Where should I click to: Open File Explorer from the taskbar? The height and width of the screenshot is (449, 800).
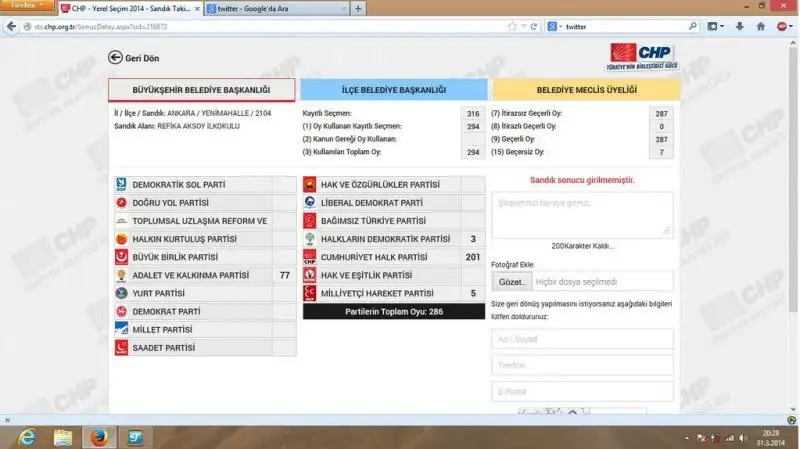63,437
